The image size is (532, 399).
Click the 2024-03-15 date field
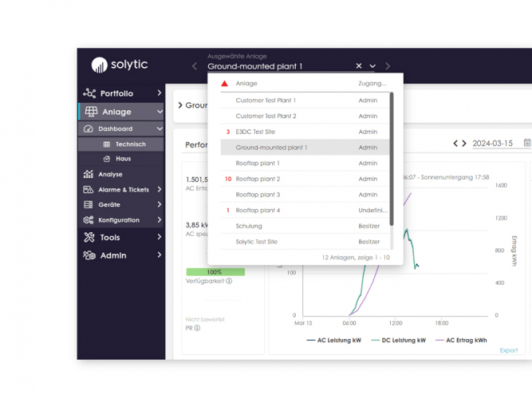pos(493,144)
